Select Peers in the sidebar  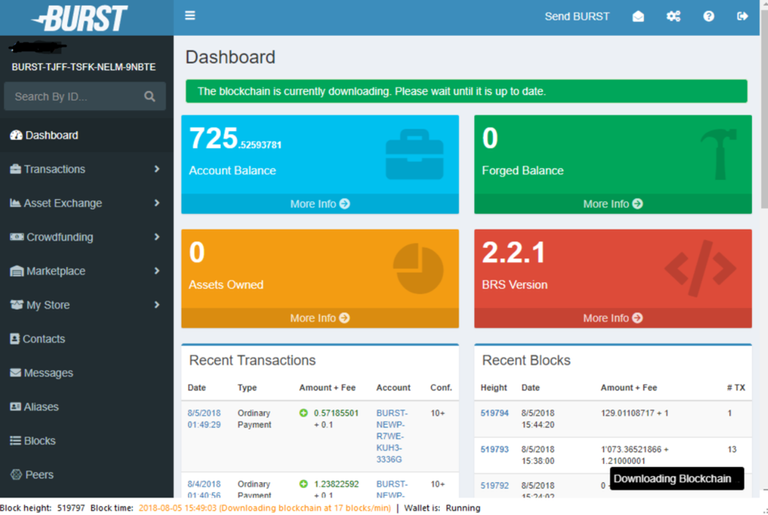pyautogui.click(x=39, y=475)
